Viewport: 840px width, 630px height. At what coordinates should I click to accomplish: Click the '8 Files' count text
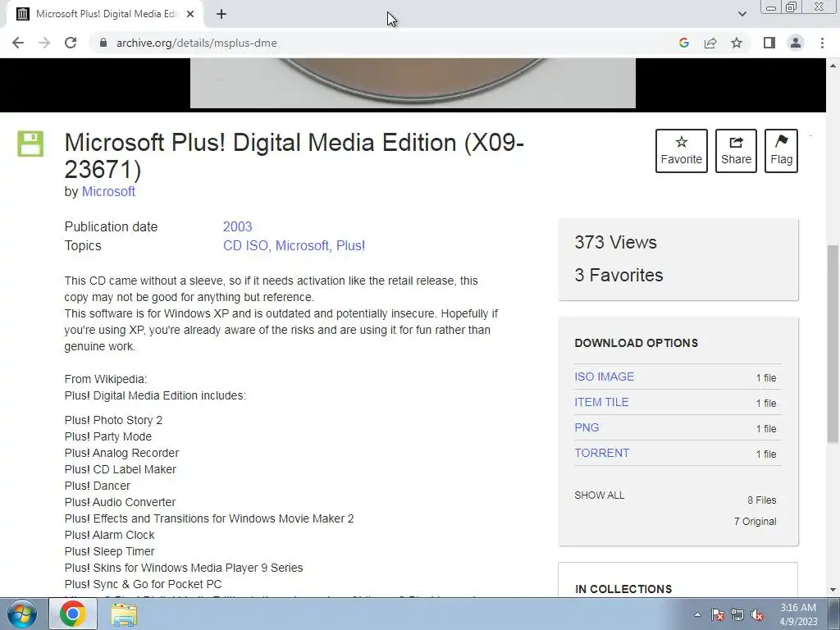tap(762, 500)
